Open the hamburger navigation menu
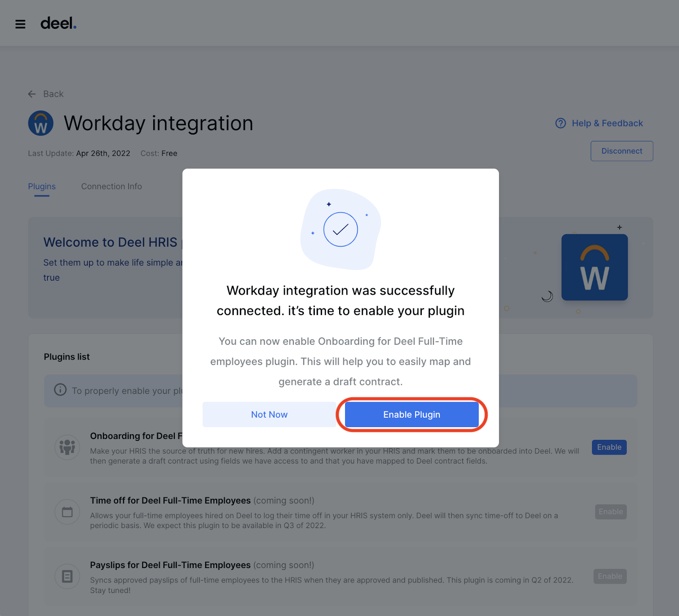This screenshot has height=616, width=679. coord(20,23)
